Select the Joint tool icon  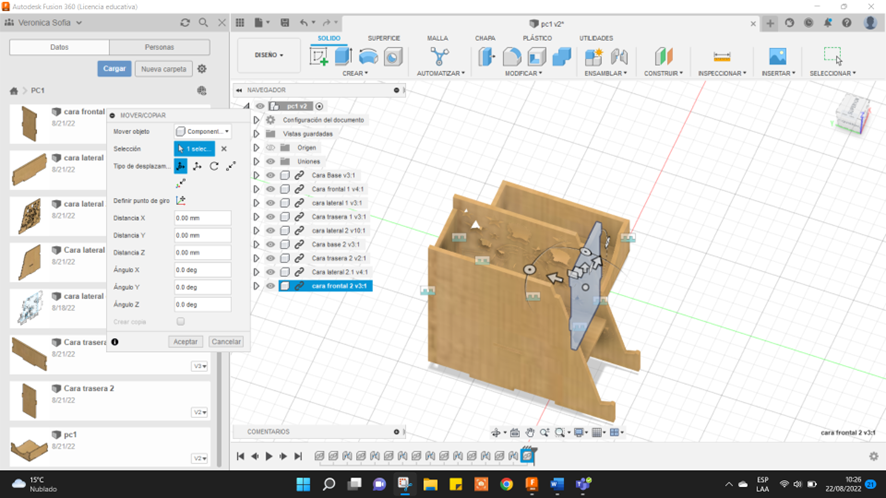619,57
